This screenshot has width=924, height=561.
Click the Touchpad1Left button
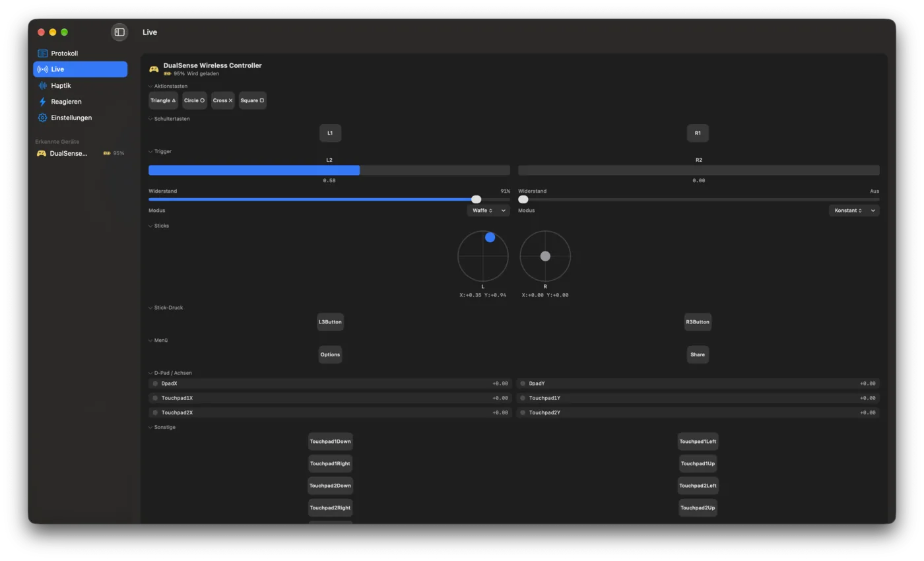coord(698,442)
